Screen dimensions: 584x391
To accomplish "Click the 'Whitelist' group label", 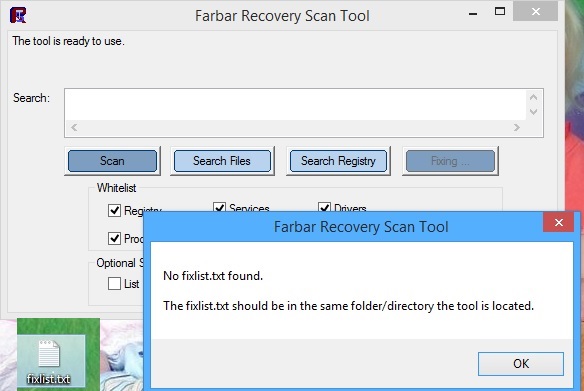I will point(117,188).
